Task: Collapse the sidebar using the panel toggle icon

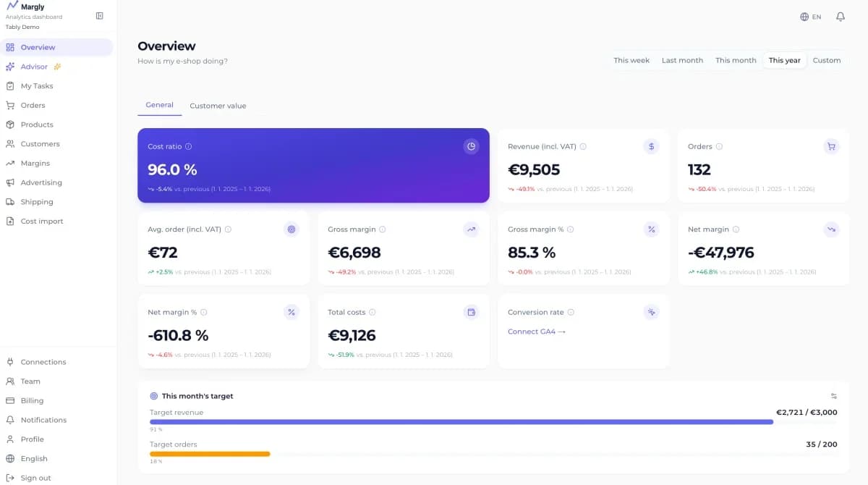Action: click(99, 16)
